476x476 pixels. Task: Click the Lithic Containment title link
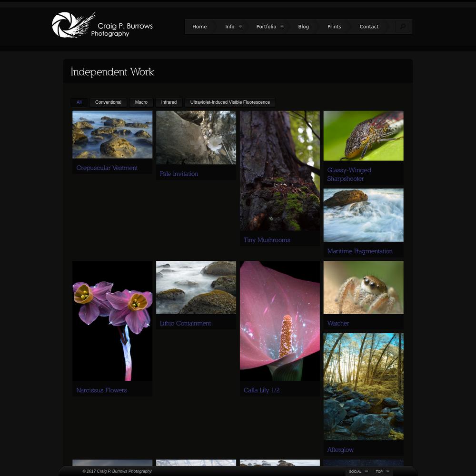point(185,324)
